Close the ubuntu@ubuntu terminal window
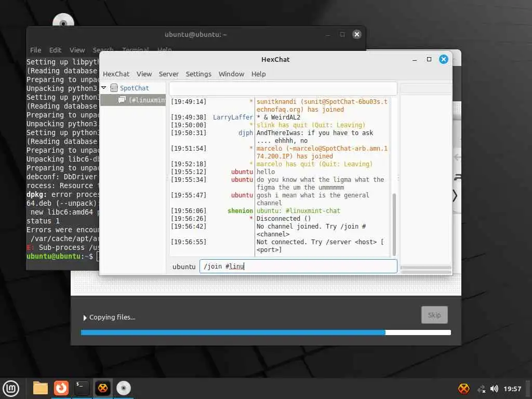This screenshot has width=532, height=399. tap(356, 34)
